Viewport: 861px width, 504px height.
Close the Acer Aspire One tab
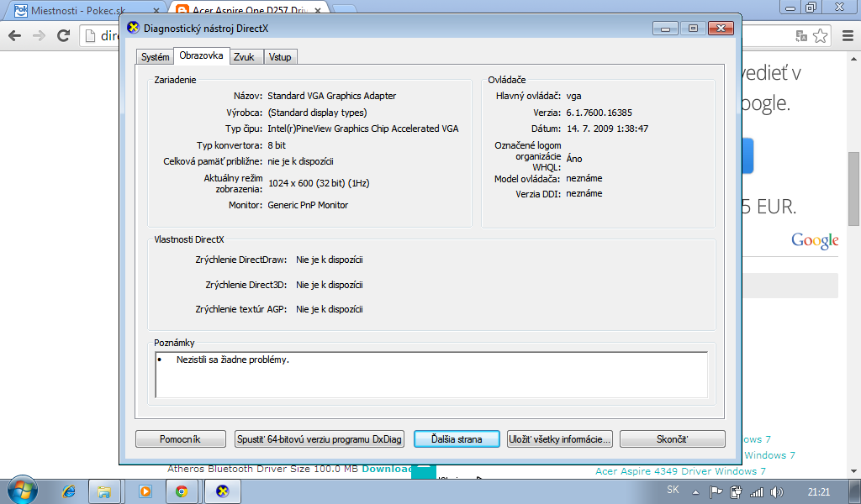click(x=317, y=10)
